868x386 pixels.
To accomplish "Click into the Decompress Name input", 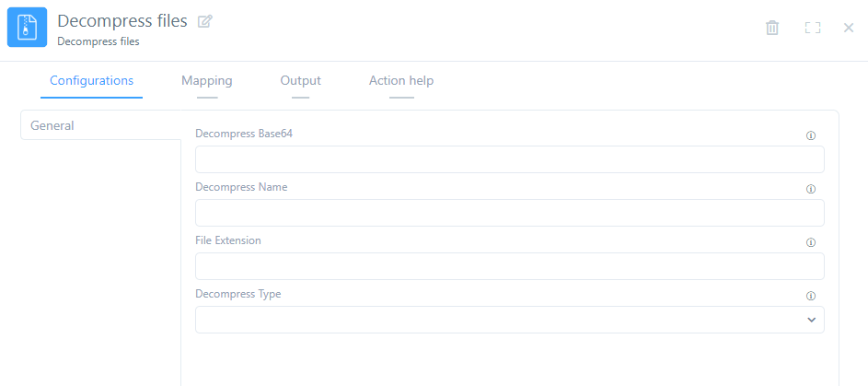I will tap(509, 213).
